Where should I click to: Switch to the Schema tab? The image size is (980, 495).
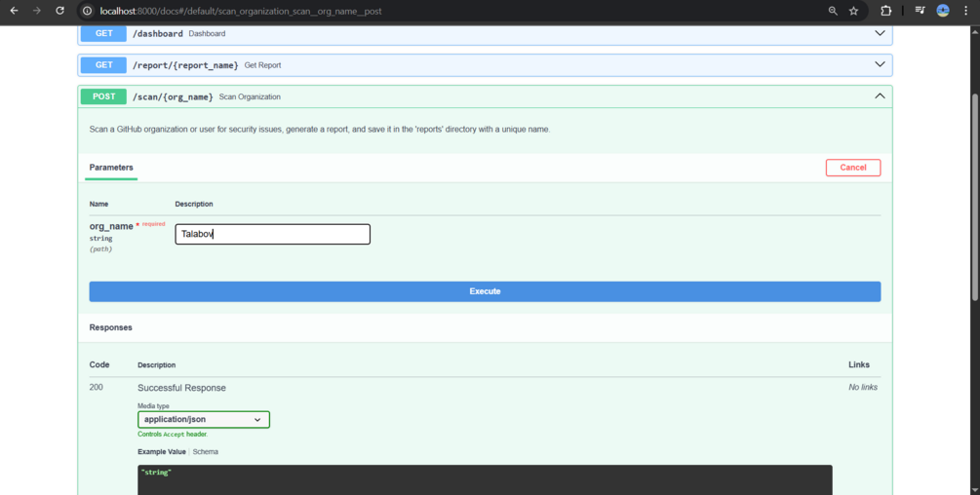206,451
